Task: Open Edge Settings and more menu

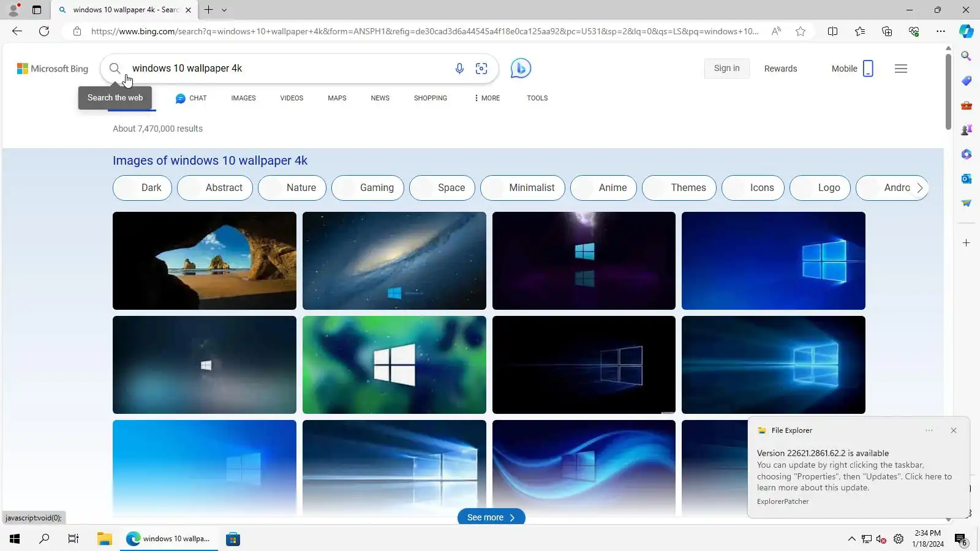Action: 941,31
